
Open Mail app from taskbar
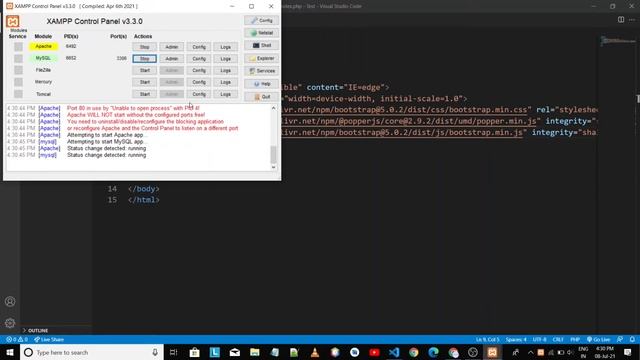235,352
